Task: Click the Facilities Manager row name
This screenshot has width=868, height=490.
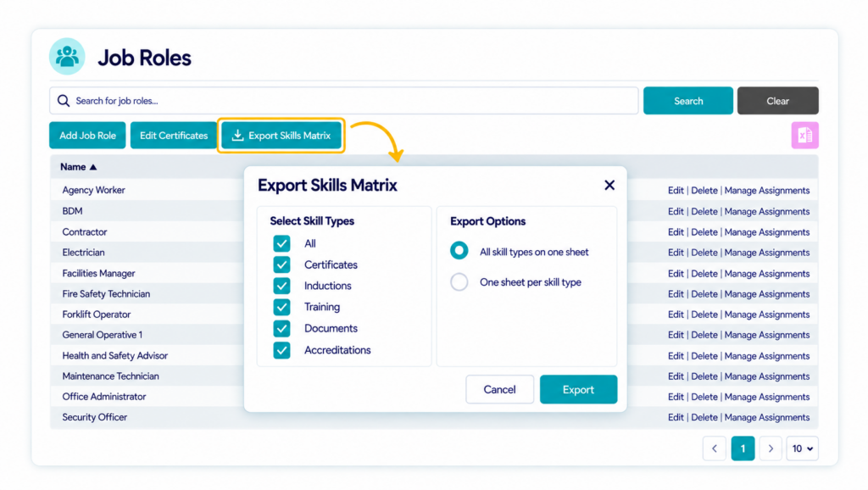Action: [98, 274]
